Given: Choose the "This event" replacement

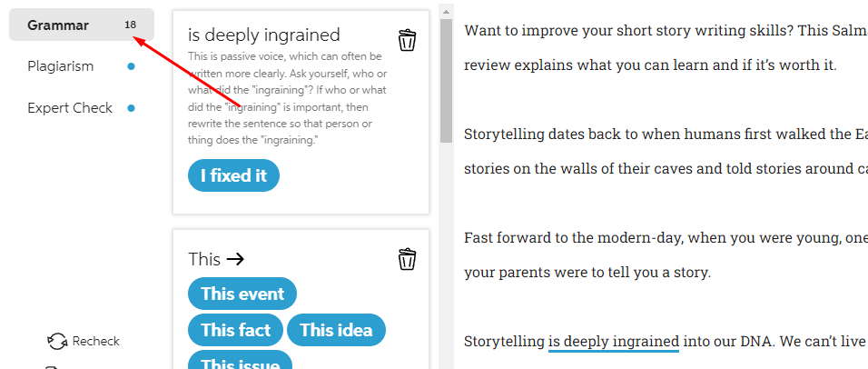Looking at the screenshot, I should pyautogui.click(x=242, y=294).
